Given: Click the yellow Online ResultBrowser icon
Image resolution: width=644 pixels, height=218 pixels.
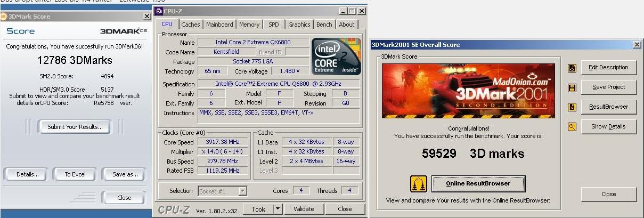Looking at the screenshot, I should point(419,184).
